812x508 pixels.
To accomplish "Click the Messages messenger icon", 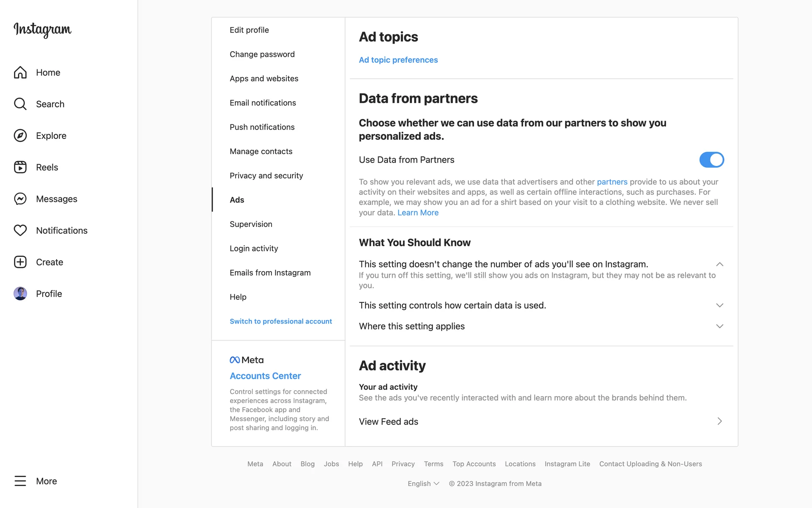I will click(x=20, y=199).
